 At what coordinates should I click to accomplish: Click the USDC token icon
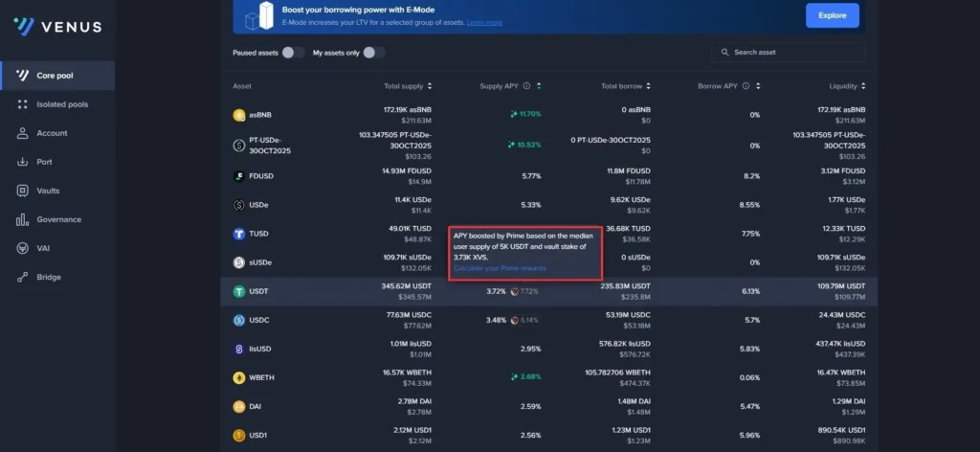coord(239,320)
